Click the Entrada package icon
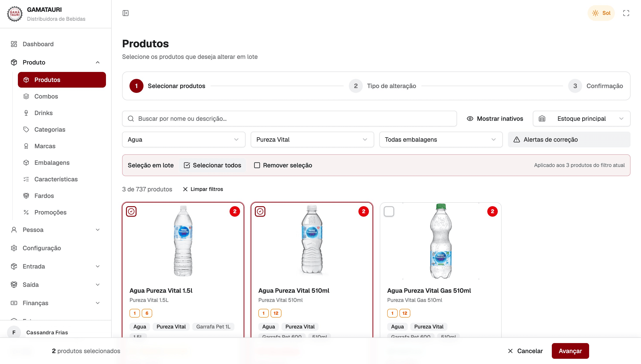Image resolution: width=641 pixels, height=364 pixels. 14,266
